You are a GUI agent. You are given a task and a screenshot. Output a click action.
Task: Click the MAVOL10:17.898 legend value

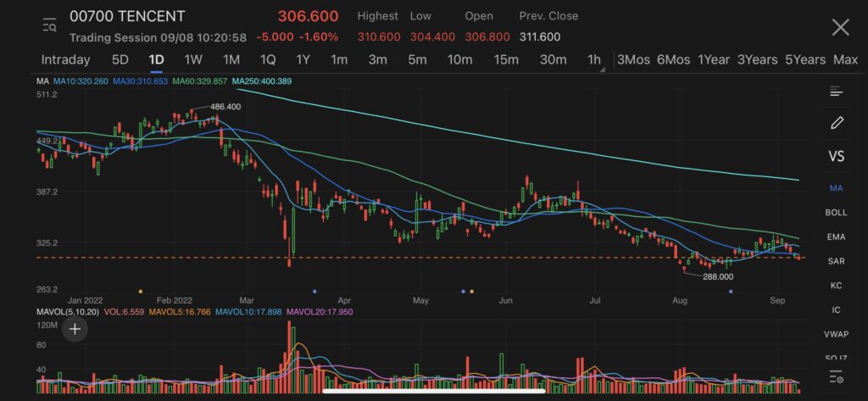click(x=248, y=312)
